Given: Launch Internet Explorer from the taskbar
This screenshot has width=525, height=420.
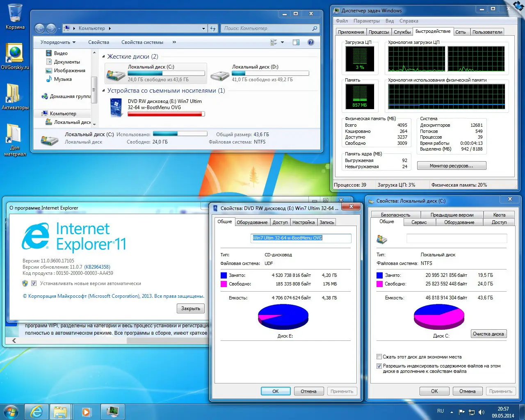Looking at the screenshot, I should (x=37, y=411).
